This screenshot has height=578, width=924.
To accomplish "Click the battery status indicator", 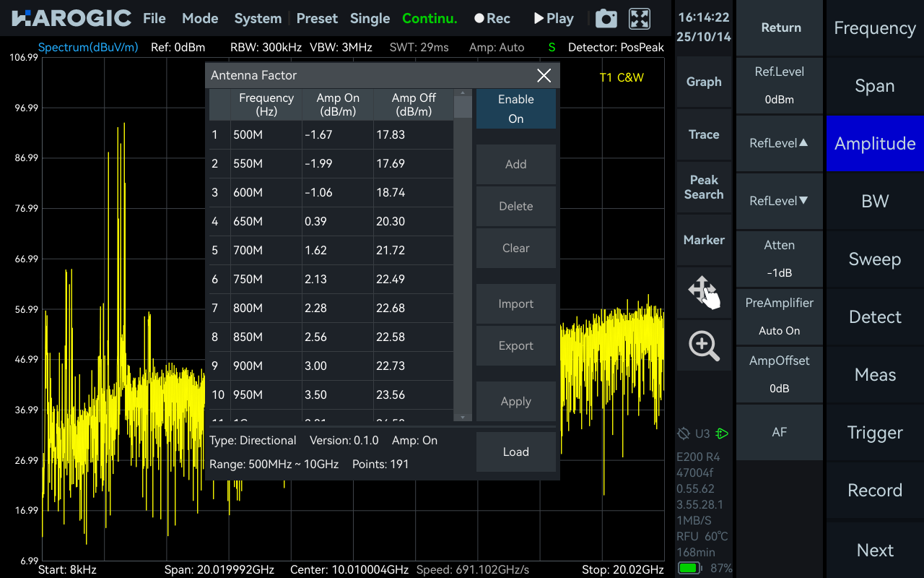I will (689, 568).
